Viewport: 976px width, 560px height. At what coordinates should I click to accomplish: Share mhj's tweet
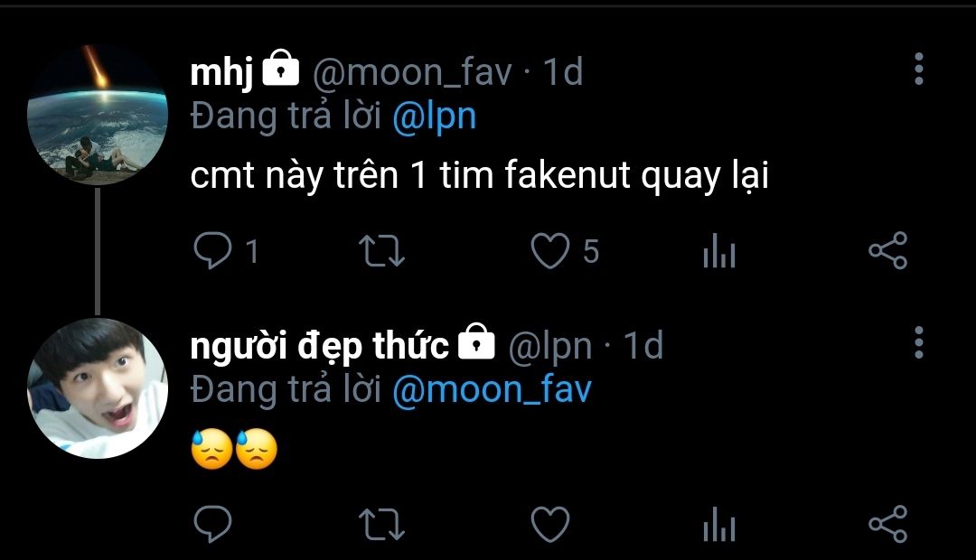[x=887, y=251]
